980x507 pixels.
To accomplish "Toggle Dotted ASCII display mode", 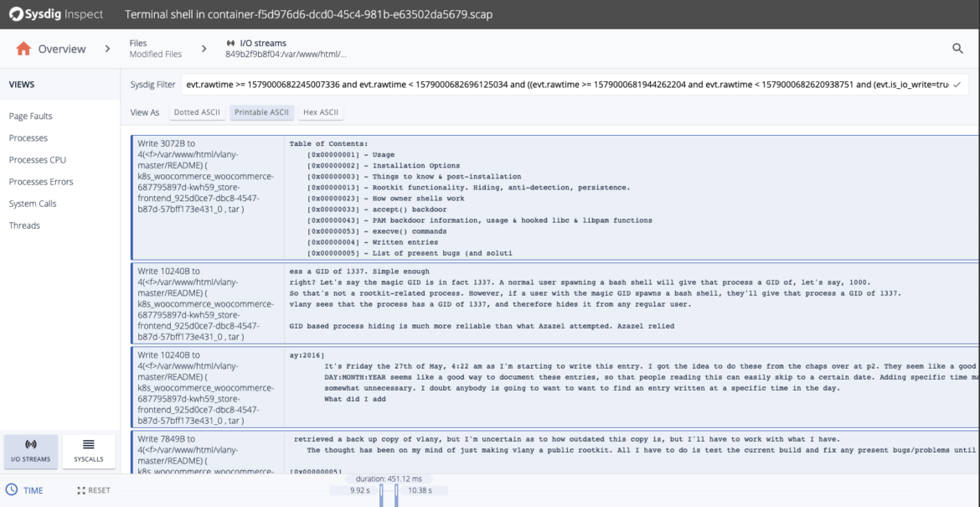I will 197,111.
